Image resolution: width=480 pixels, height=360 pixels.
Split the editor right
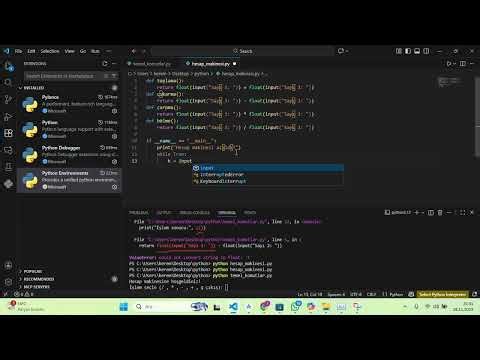[x=463, y=63]
